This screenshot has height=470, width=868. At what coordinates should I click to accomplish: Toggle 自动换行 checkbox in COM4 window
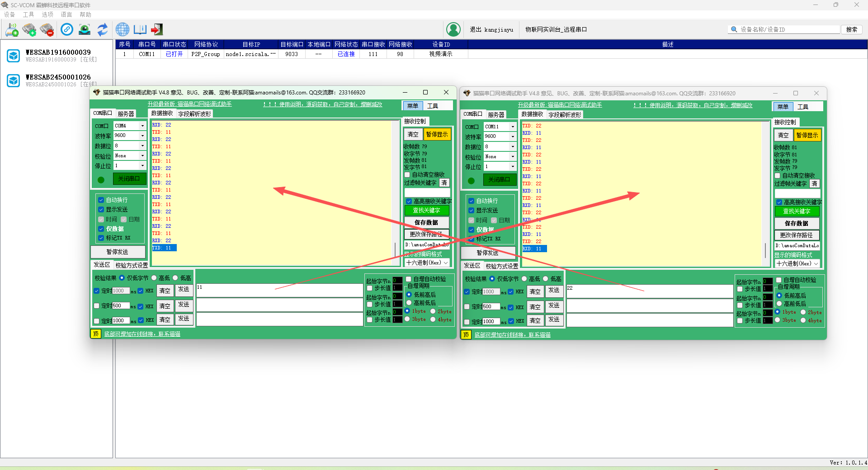[x=101, y=200]
